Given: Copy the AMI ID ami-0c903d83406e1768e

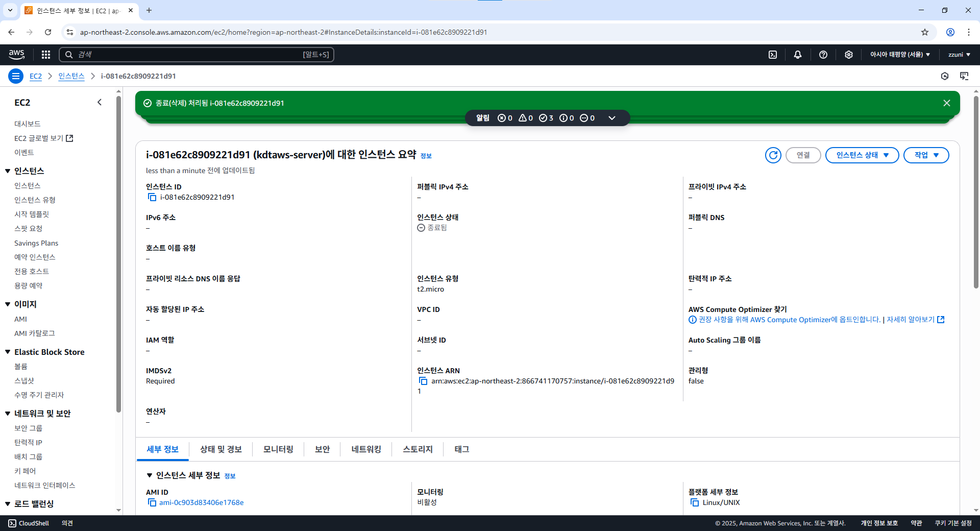Looking at the screenshot, I should click(x=152, y=502).
